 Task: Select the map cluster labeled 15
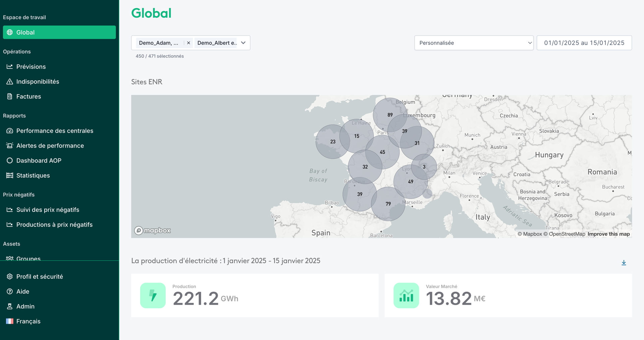point(357,136)
